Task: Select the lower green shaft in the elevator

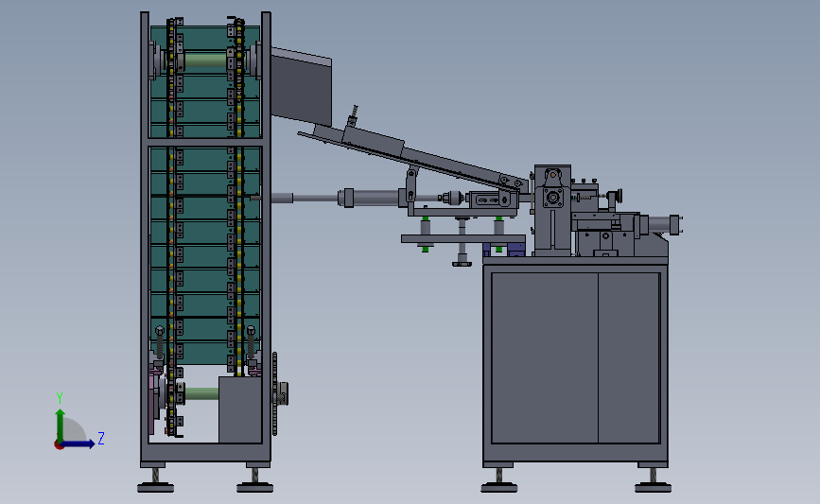Action: pyautogui.click(x=201, y=393)
